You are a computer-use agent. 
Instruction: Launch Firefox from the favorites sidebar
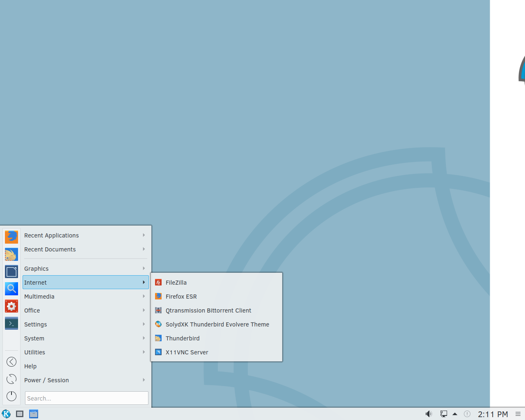[11, 237]
